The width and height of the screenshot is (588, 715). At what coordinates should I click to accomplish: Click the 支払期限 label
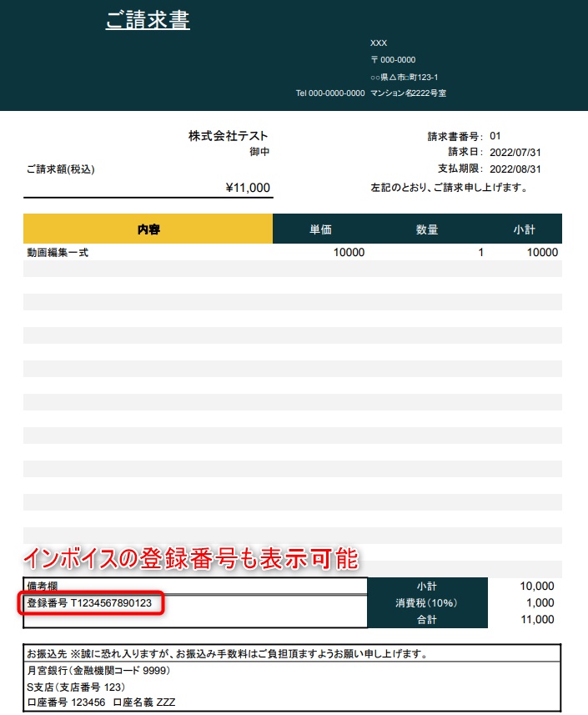460,169
